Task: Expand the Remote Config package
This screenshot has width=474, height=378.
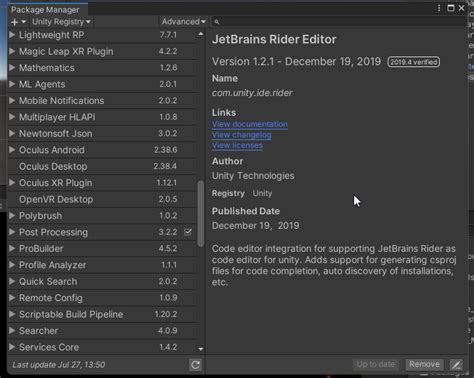Action: (x=12, y=298)
